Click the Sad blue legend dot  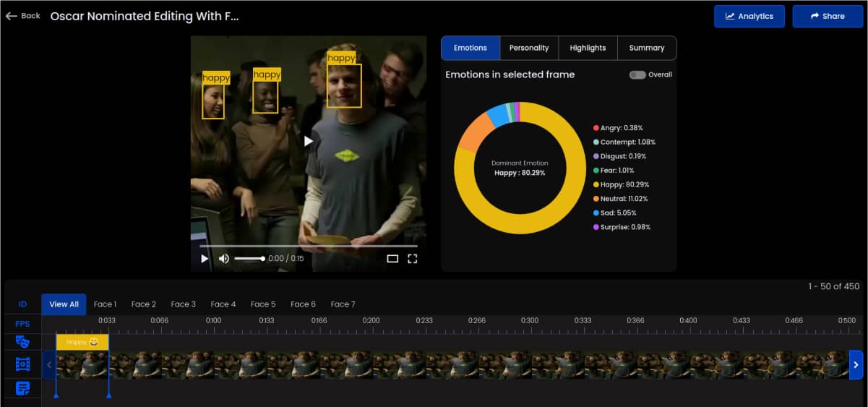tap(596, 213)
